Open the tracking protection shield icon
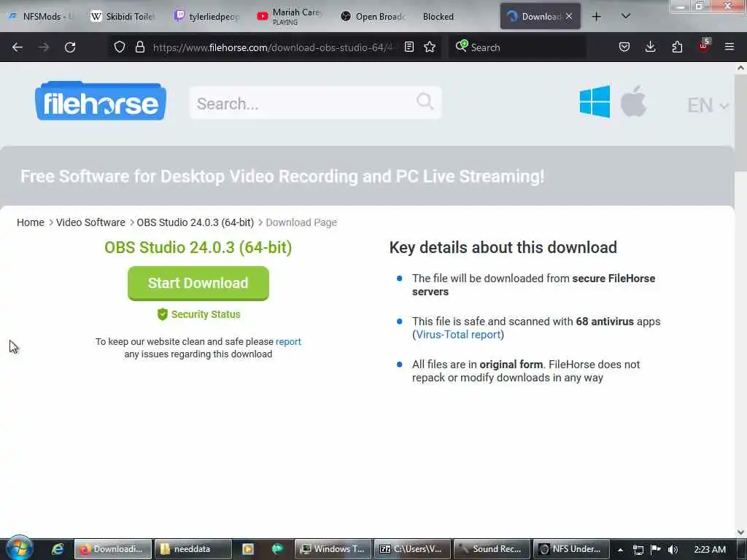Viewport: 747px width, 560px height. tap(120, 47)
